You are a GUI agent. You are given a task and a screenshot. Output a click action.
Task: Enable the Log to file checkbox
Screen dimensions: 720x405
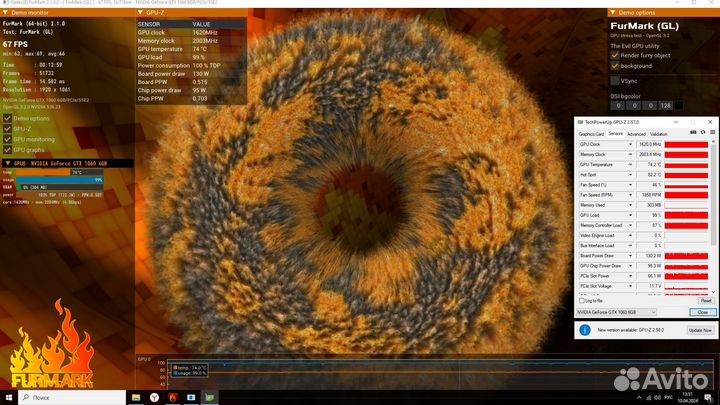pos(582,300)
